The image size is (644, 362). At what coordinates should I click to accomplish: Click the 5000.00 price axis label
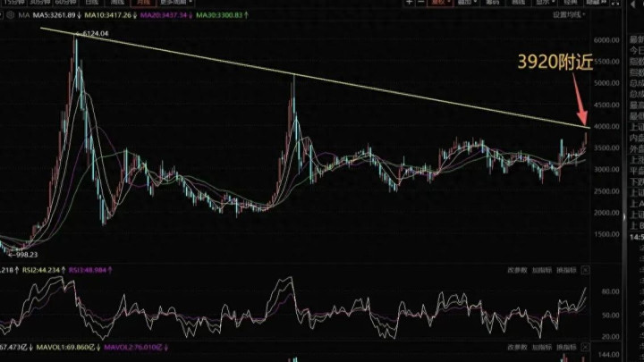606,83
